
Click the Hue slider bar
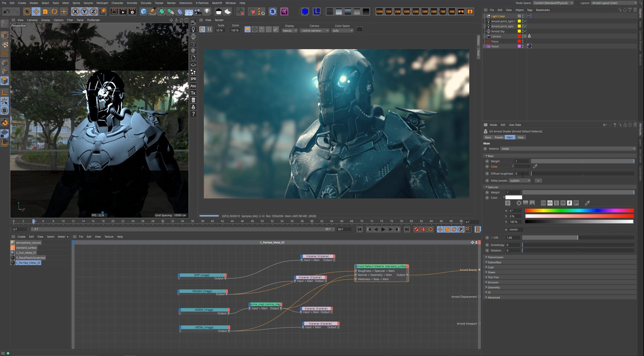[x=579, y=210]
